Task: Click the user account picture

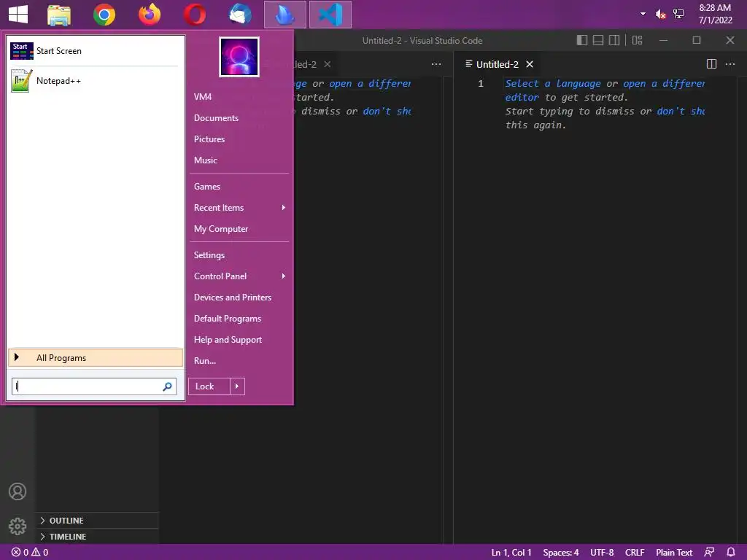Action: [239, 57]
